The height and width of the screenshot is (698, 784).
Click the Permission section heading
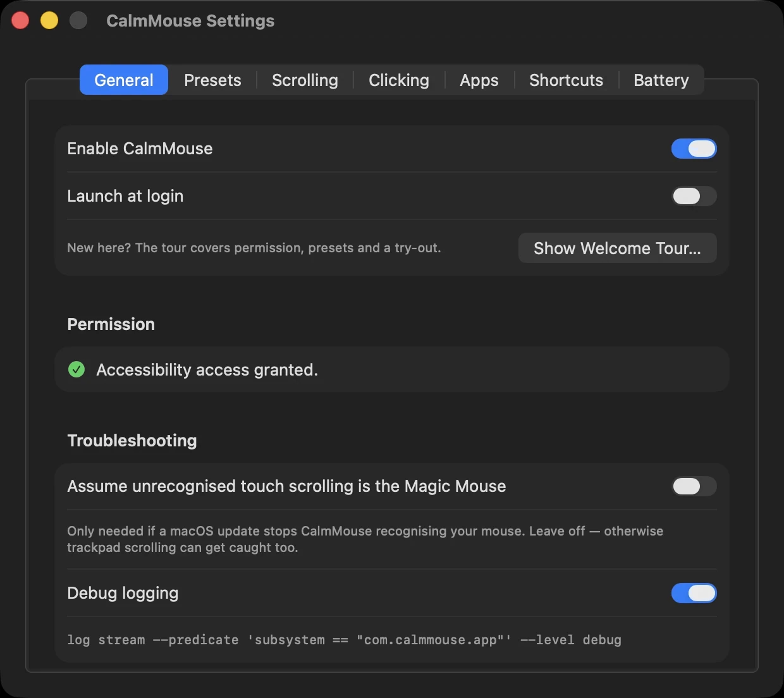pyautogui.click(x=111, y=324)
